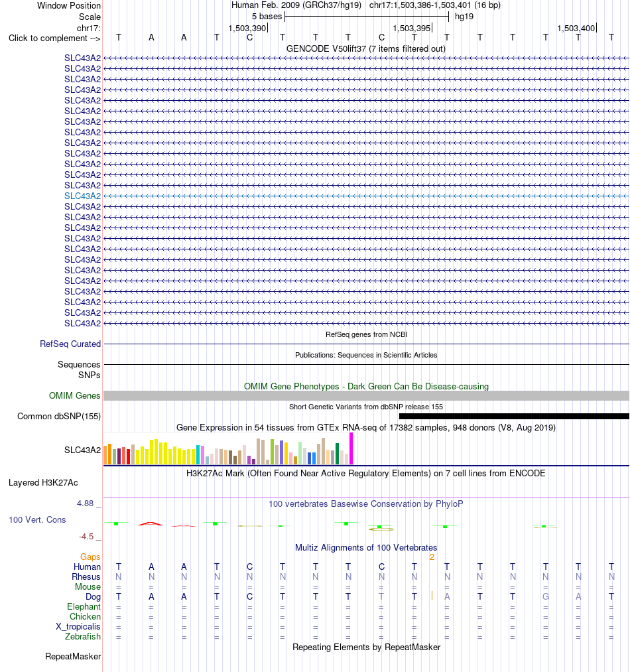Select the 'Human' alignment row label
The width and height of the screenshot is (630, 672).
click(87, 567)
